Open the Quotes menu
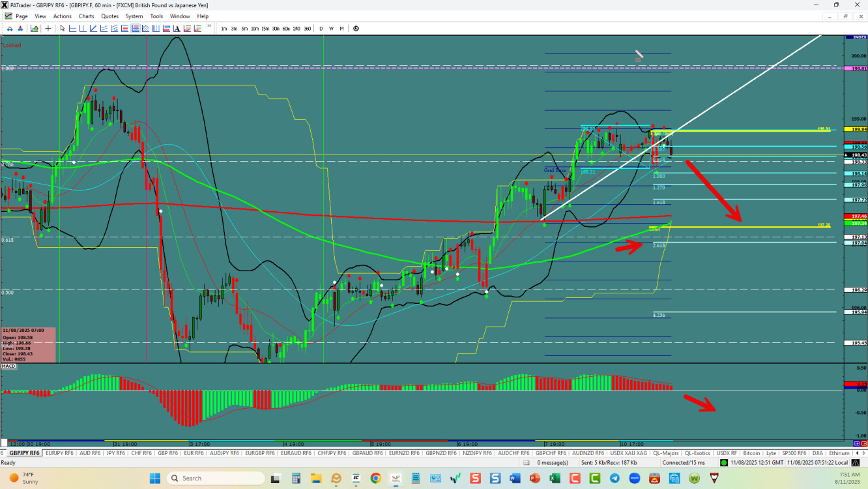 (x=109, y=16)
